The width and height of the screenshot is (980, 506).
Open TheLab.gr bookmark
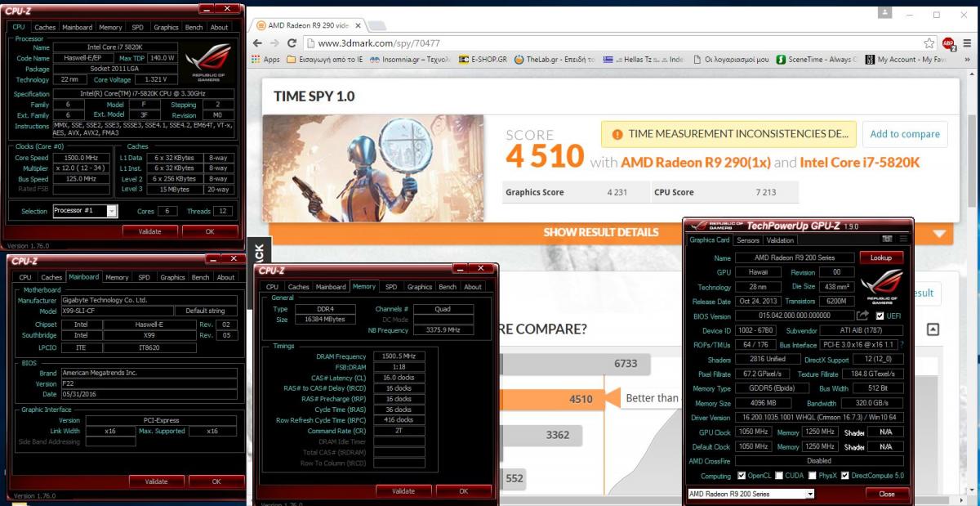555,60
